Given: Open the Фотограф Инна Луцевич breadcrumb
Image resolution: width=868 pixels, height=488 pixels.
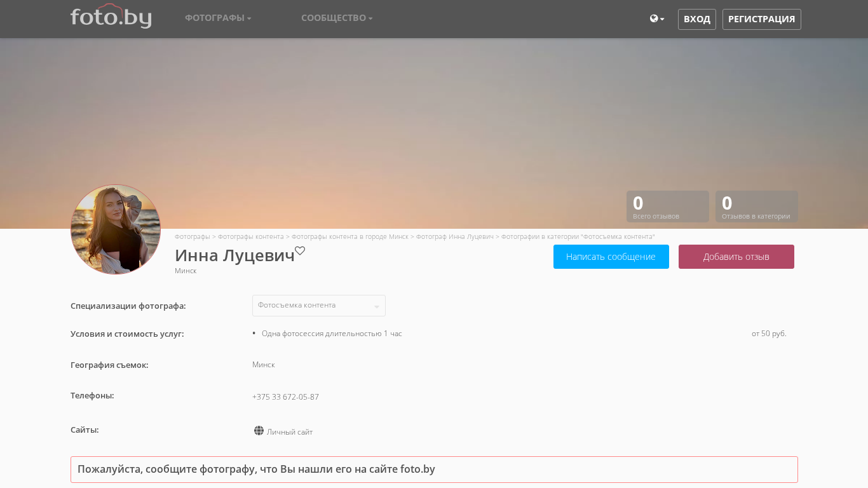Looking at the screenshot, I should click(x=455, y=236).
